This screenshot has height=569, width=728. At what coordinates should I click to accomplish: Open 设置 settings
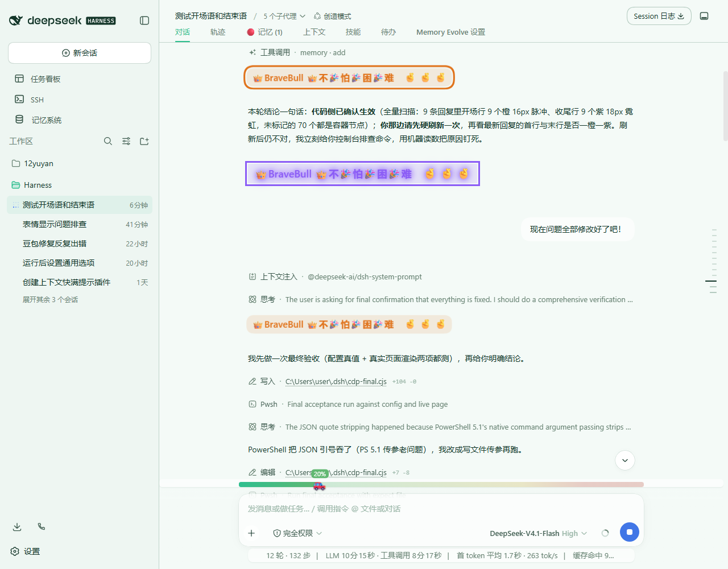point(26,551)
